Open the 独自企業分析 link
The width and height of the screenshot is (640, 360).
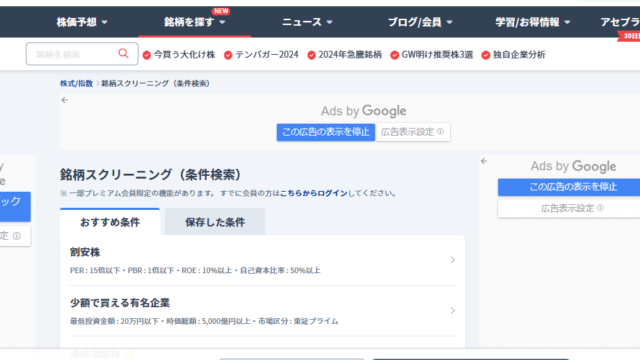(519, 55)
